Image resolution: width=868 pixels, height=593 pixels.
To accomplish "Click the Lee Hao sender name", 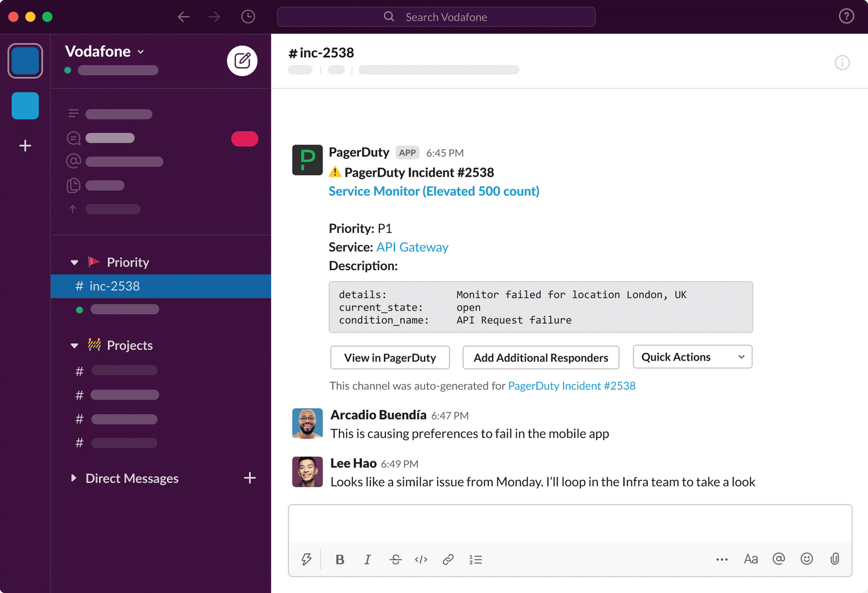I will (353, 463).
